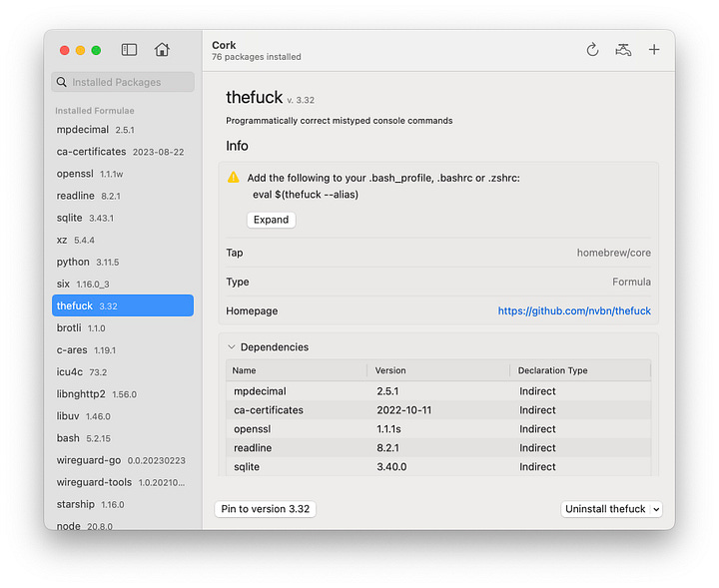
Task: Select openssl 1.1.1w in sidebar
Action: pyautogui.click(x=123, y=174)
